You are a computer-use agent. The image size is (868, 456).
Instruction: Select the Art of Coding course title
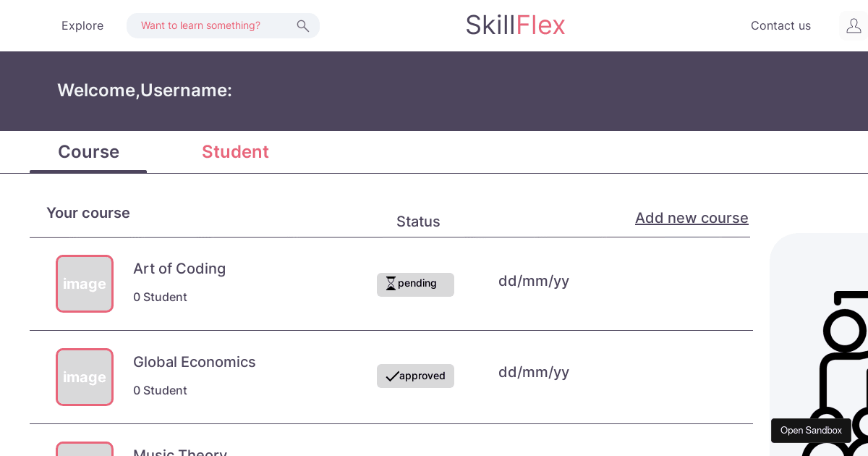(x=179, y=269)
